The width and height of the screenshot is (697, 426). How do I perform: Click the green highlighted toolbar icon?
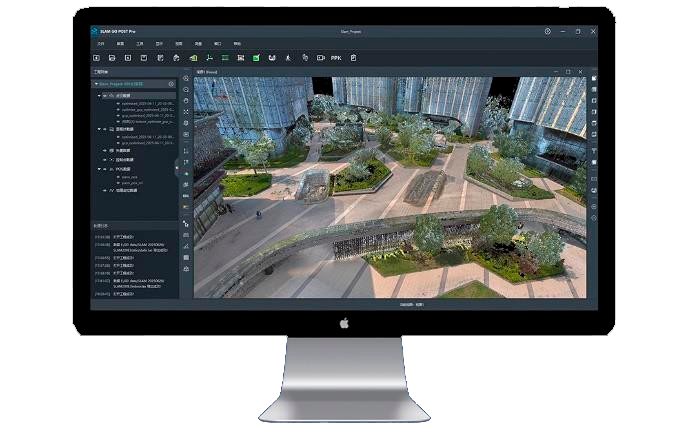click(257, 58)
